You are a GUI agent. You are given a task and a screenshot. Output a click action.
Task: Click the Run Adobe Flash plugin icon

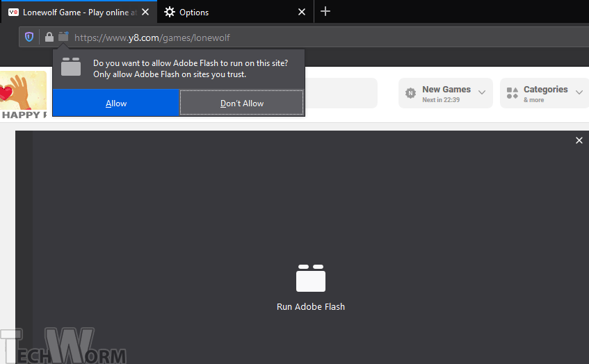(311, 278)
